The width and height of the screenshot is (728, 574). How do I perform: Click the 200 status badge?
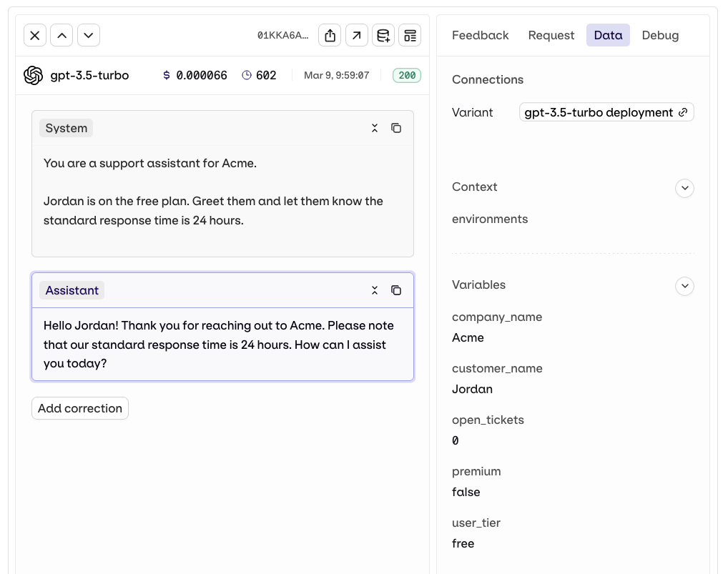point(407,75)
